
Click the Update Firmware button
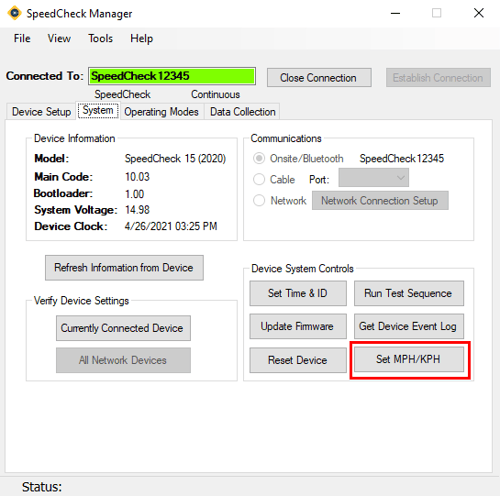coord(298,326)
